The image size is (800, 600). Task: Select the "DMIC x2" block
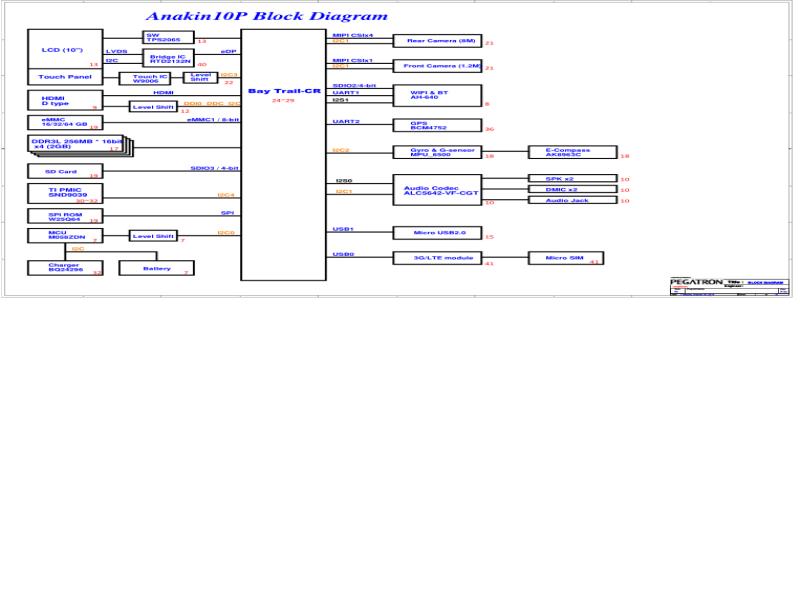[x=573, y=189]
